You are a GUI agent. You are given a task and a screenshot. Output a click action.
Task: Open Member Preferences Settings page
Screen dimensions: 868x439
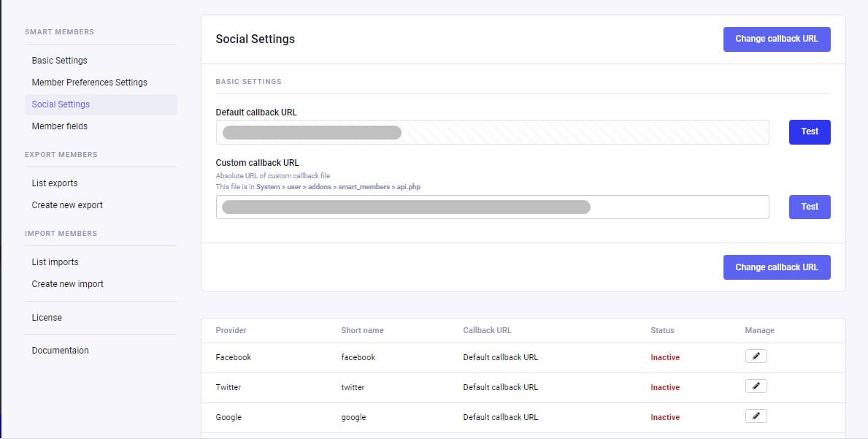click(89, 83)
